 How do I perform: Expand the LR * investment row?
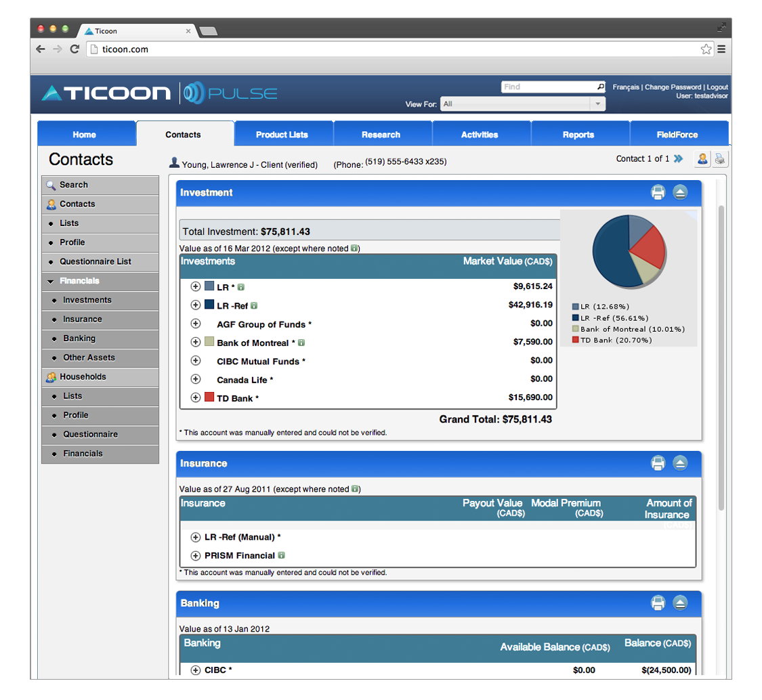(195, 286)
